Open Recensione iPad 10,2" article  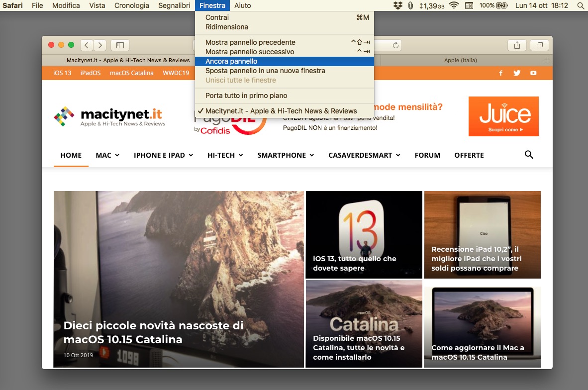point(482,235)
